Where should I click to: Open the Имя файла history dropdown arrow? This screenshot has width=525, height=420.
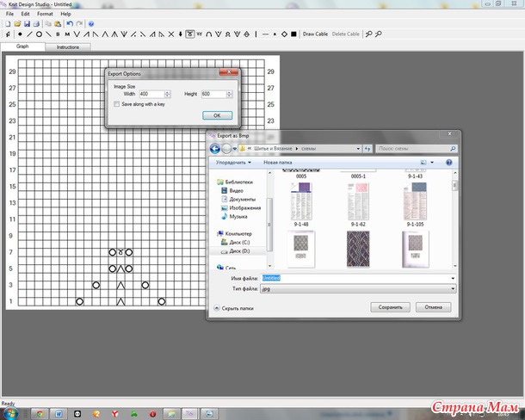[x=453, y=278]
